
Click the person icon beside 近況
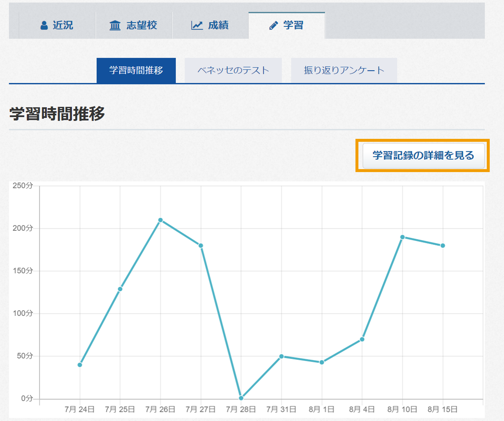tap(44, 25)
